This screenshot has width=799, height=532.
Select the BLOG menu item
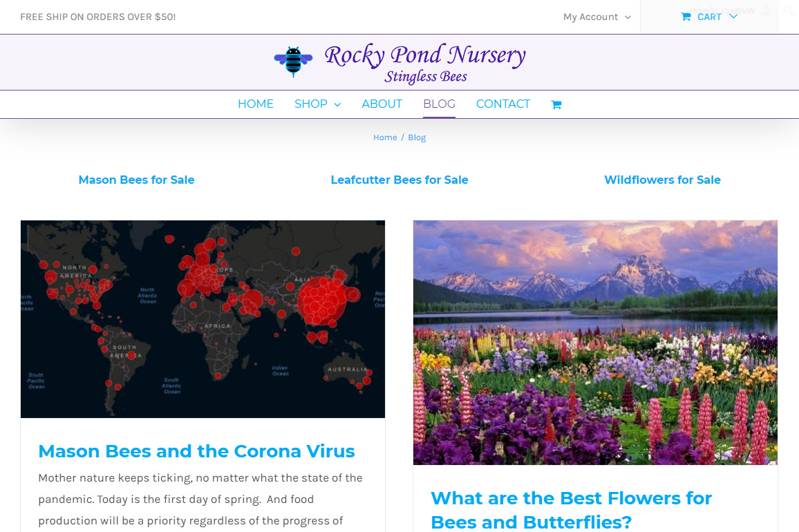click(x=439, y=104)
